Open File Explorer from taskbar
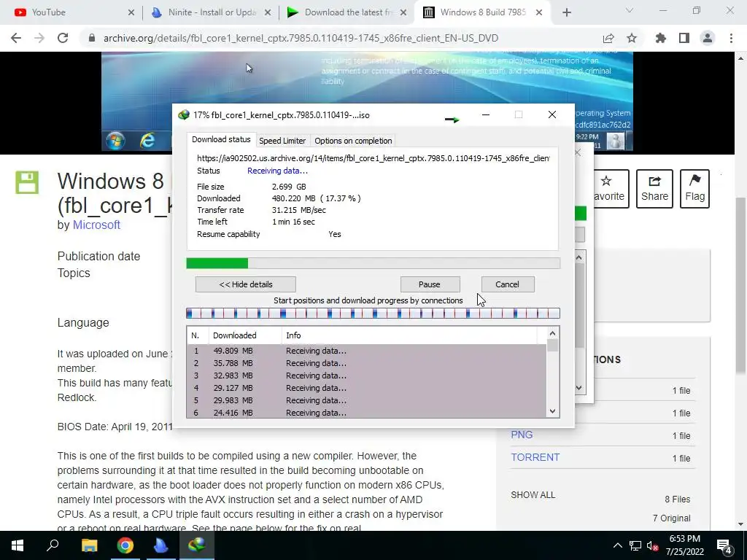Viewport: 747px width, 560px height. coord(89,545)
